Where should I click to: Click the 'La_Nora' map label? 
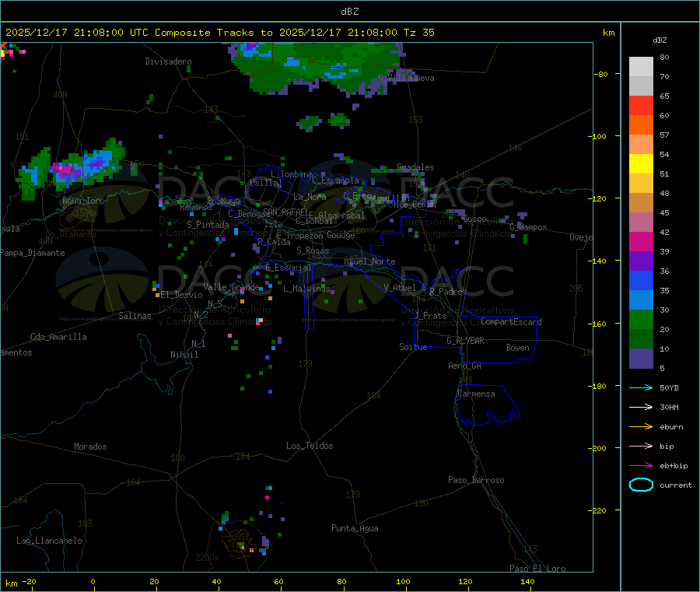tap(310, 197)
